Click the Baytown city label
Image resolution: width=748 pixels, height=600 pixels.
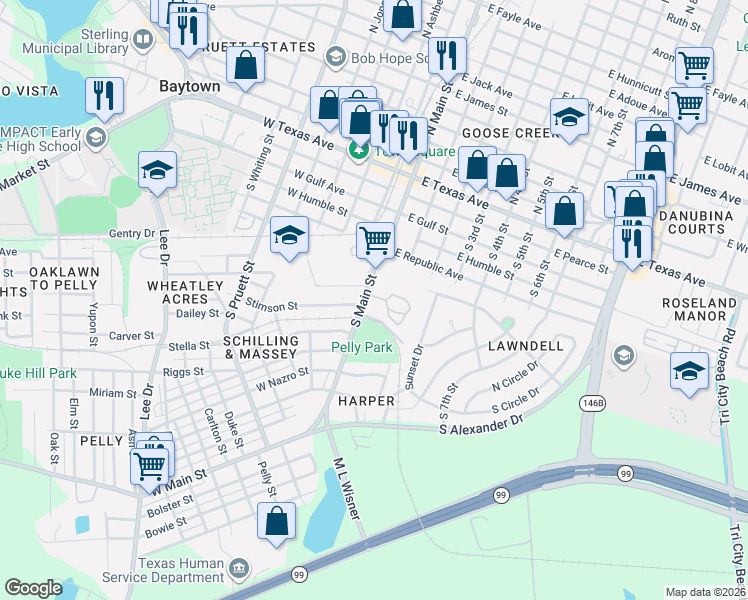190,86
